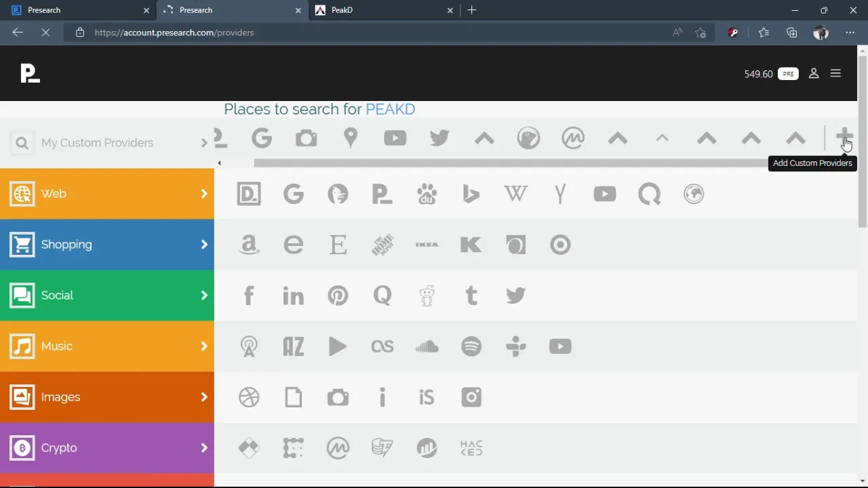
Task: Open browser Settings and more menu
Action: [x=850, y=33]
